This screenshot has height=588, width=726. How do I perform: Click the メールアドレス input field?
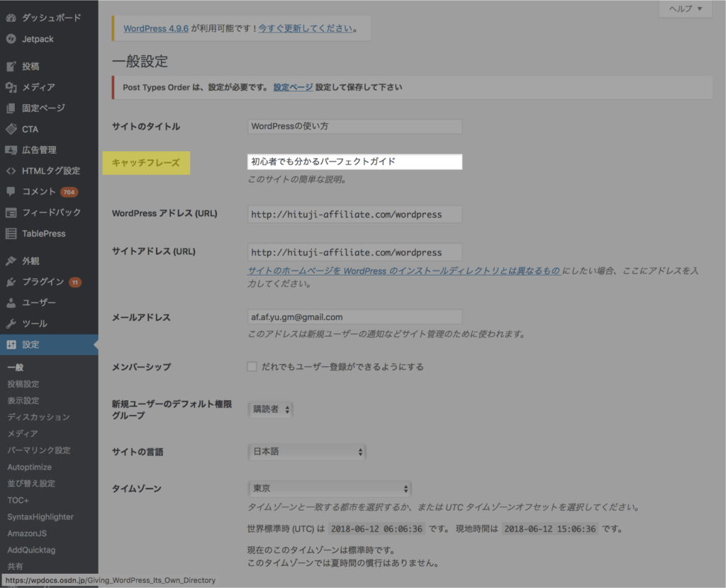pyautogui.click(x=354, y=317)
